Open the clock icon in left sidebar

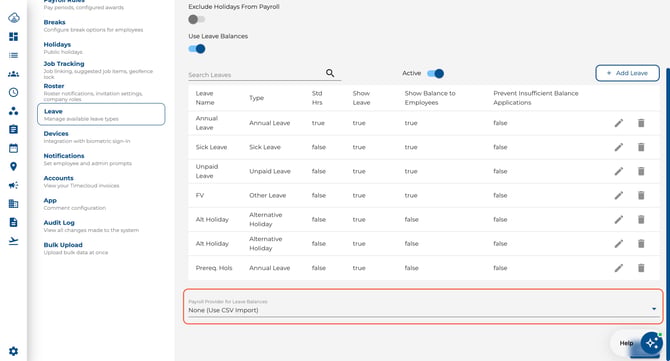13,92
